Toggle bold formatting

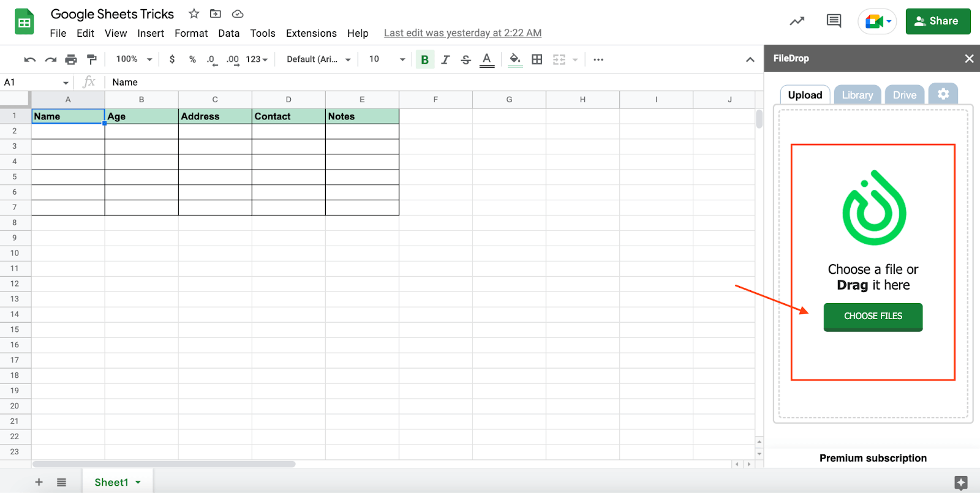[424, 59]
